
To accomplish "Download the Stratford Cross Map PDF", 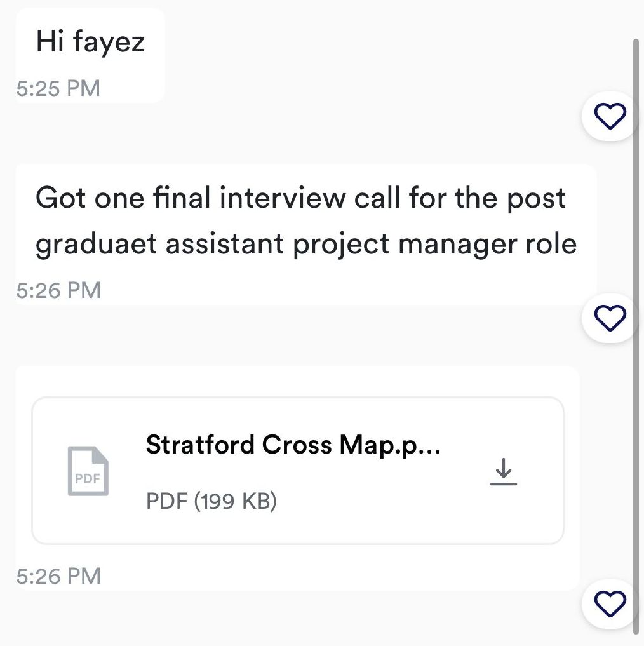I will coord(504,472).
